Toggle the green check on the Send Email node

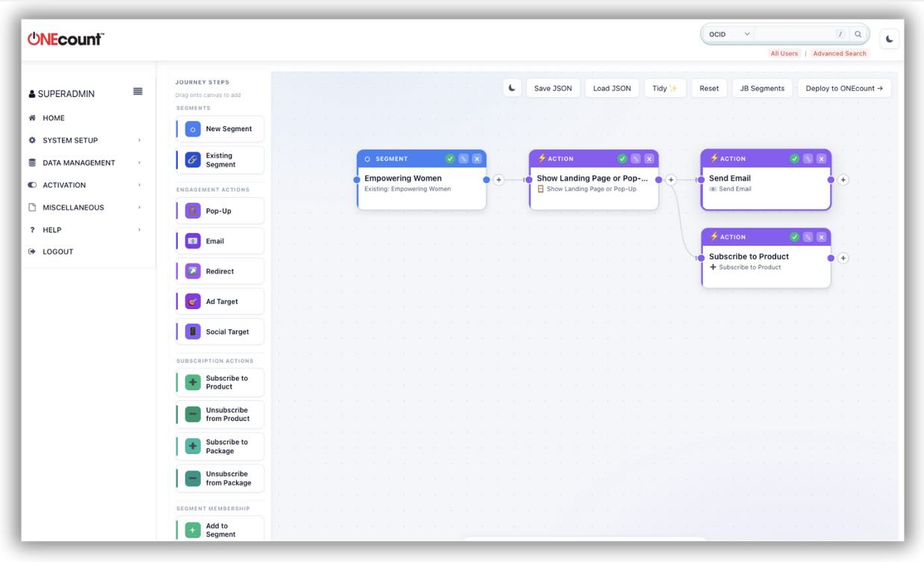794,158
